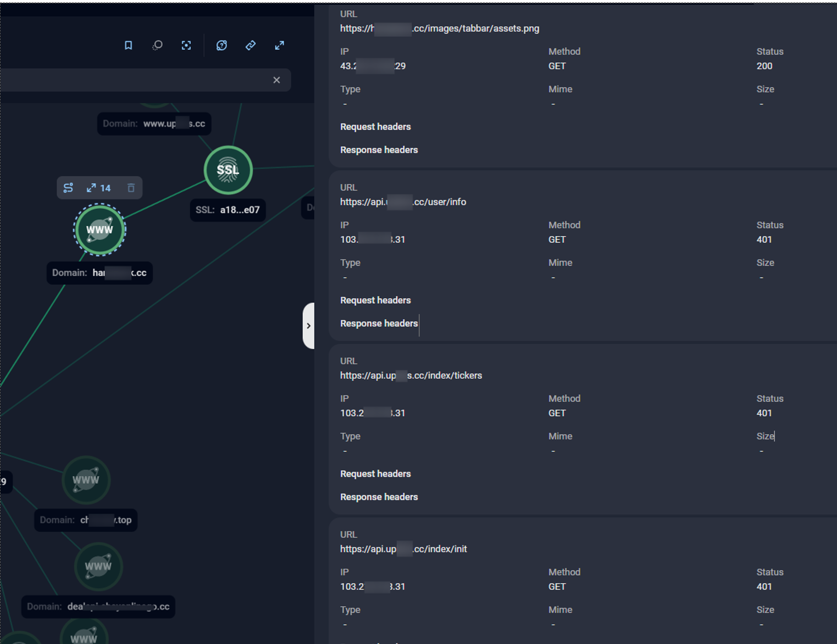The image size is (837, 644).
Task: Center the graph using the focus icon
Action: [186, 45]
